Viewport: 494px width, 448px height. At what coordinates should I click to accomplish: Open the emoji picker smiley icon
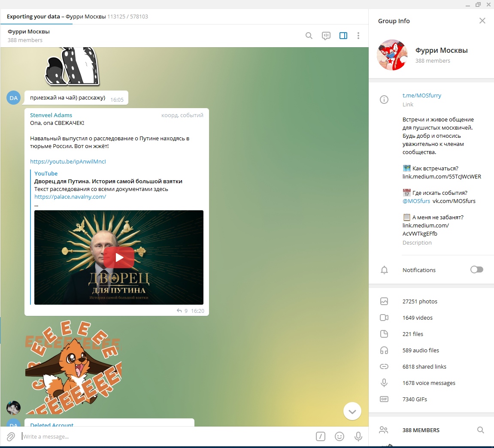(x=339, y=436)
